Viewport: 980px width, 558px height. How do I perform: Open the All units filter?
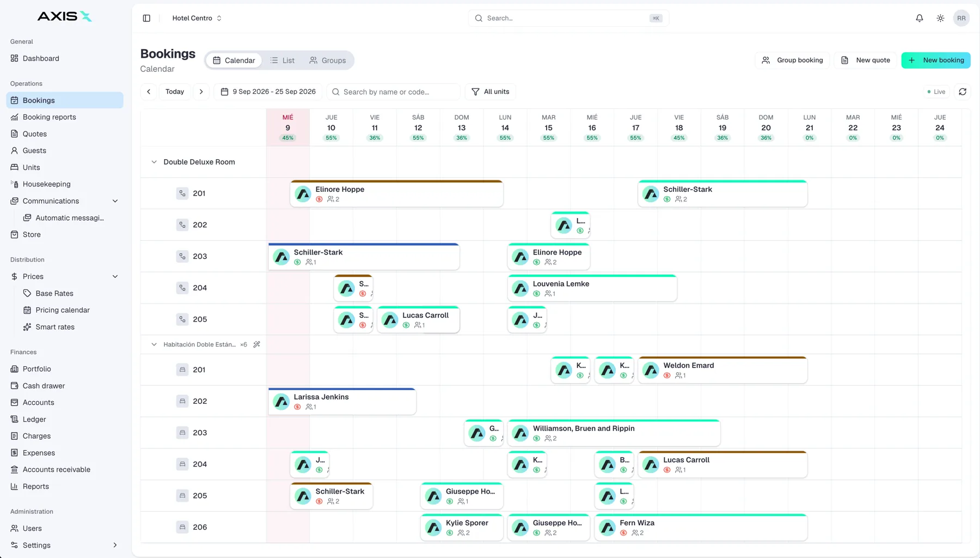pos(490,92)
